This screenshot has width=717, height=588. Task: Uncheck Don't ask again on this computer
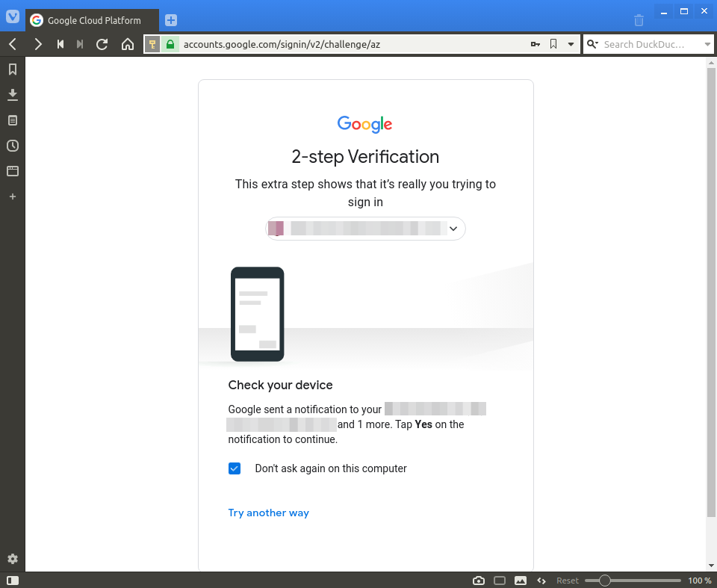click(235, 468)
